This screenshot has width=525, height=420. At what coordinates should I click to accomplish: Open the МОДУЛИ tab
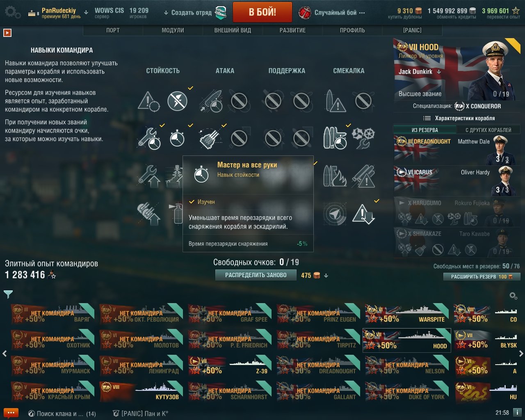[x=173, y=30]
